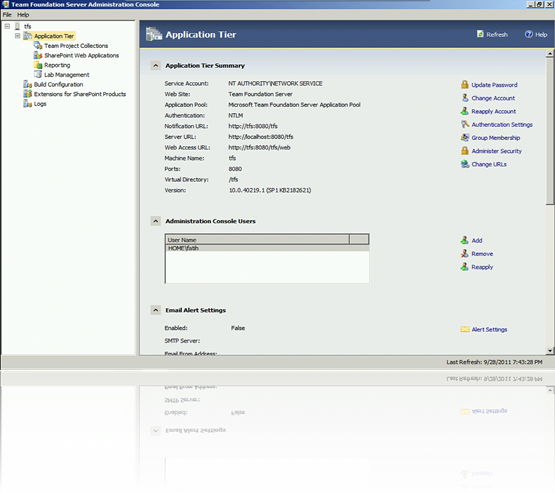Click the Reapply user icon
Image resolution: width=555 pixels, height=493 pixels.
tap(465, 266)
